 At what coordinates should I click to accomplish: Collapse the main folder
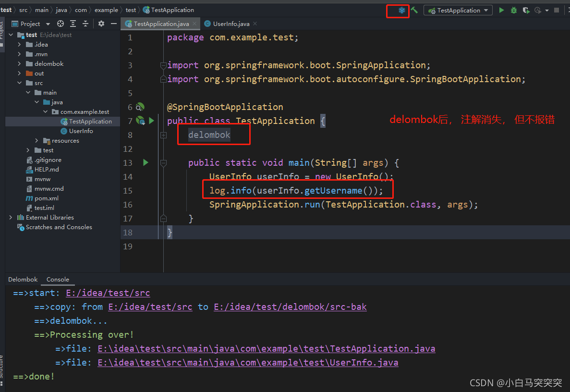28,93
